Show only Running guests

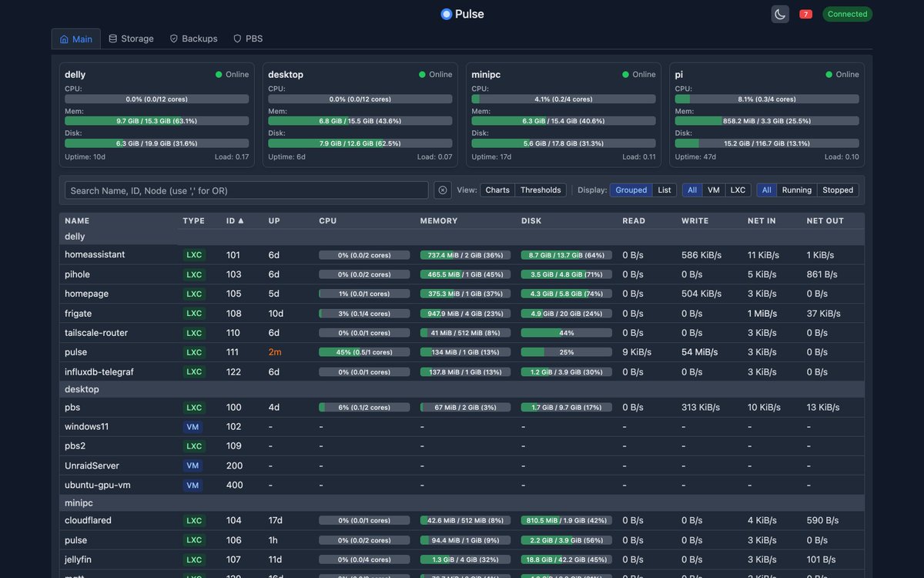pos(797,190)
